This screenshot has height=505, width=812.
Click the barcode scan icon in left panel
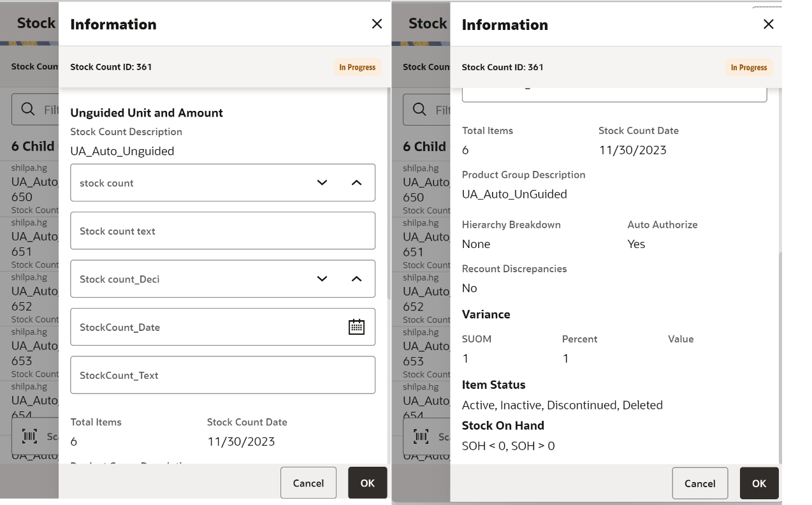pos(29,436)
